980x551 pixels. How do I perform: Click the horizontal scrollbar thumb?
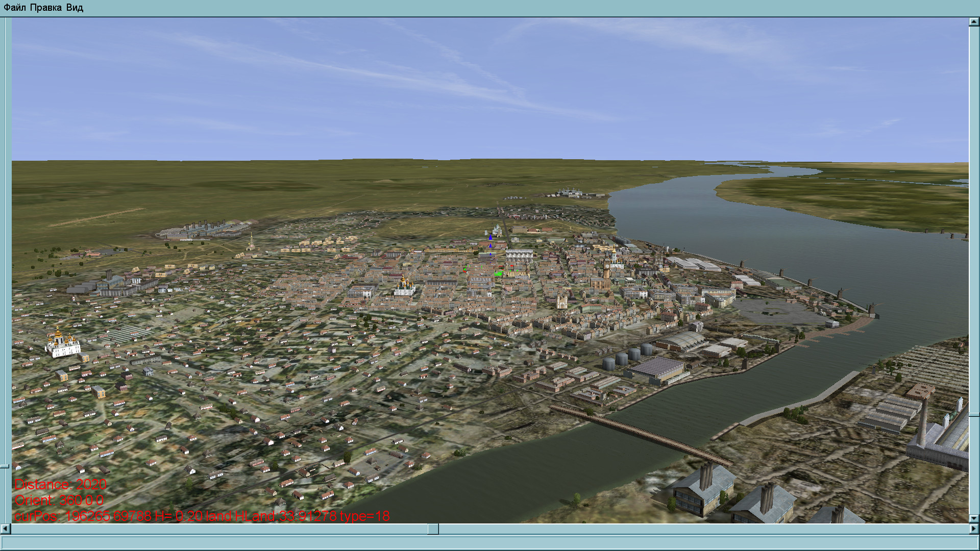click(433, 529)
